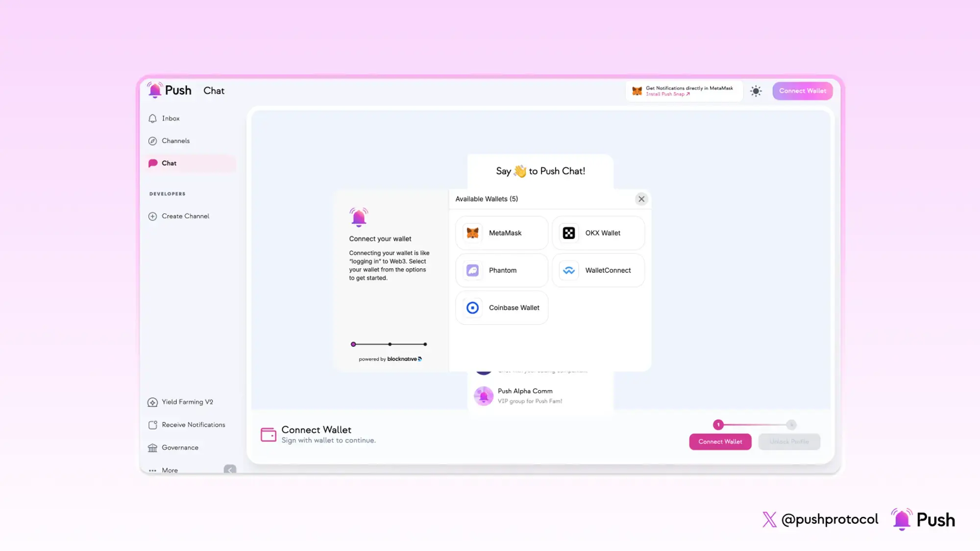Expand Yield Farming V2 section
Screen dimensions: 980x551
187,402
